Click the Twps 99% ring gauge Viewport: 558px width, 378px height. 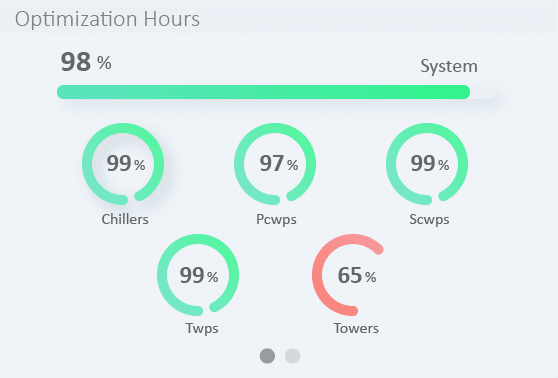[198, 275]
